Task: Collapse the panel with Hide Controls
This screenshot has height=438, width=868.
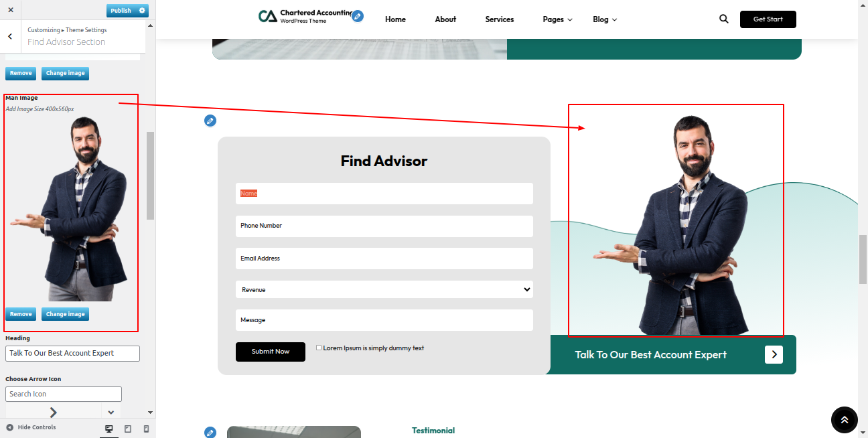Action: 31,427
